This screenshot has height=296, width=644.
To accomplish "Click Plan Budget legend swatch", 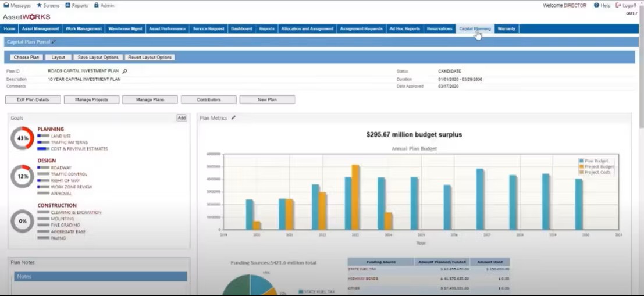I will [x=582, y=161].
